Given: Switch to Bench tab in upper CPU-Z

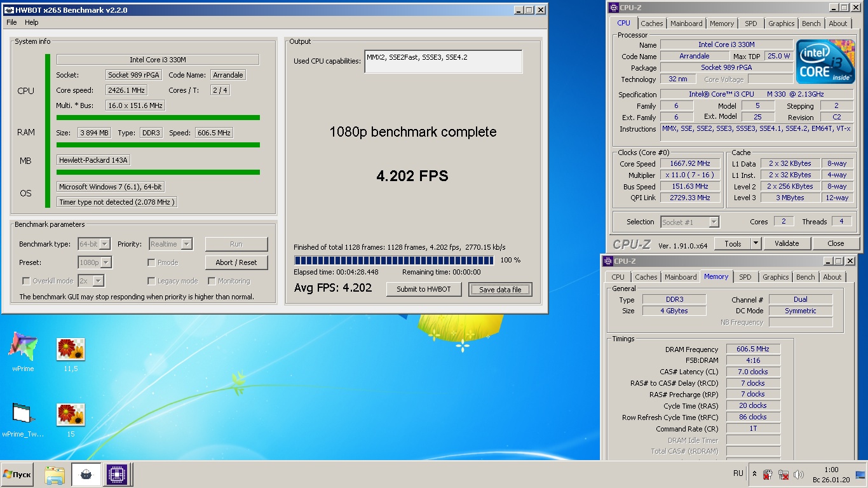Looking at the screenshot, I should point(811,24).
